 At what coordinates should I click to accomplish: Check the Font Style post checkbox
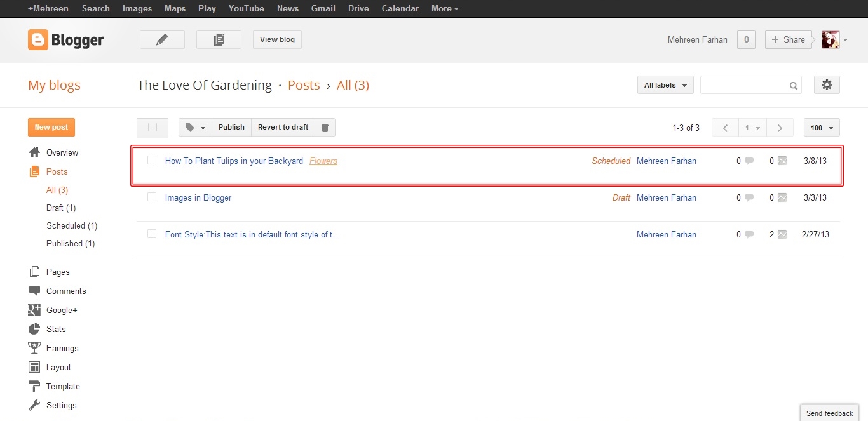[x=152, y=234]
